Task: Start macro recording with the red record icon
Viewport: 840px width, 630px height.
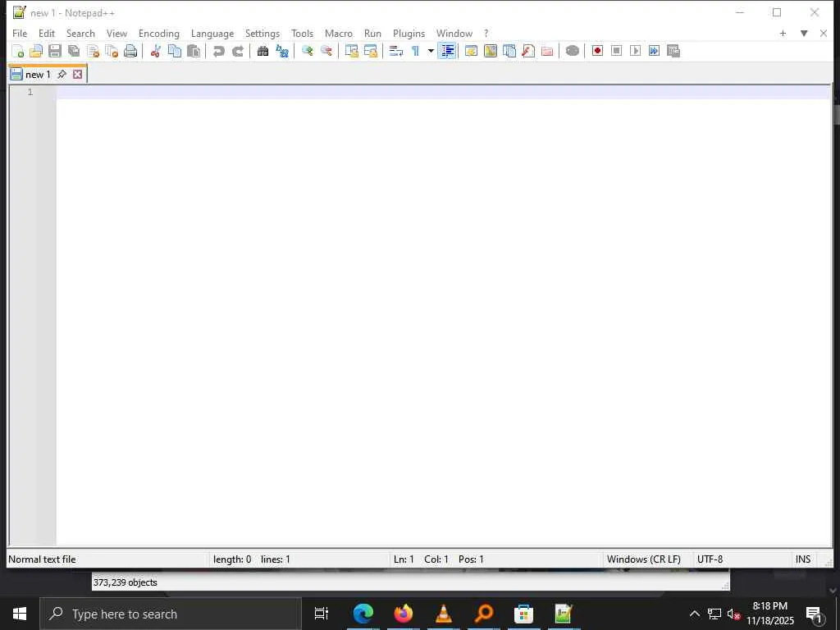Action: tap(597, 51)
